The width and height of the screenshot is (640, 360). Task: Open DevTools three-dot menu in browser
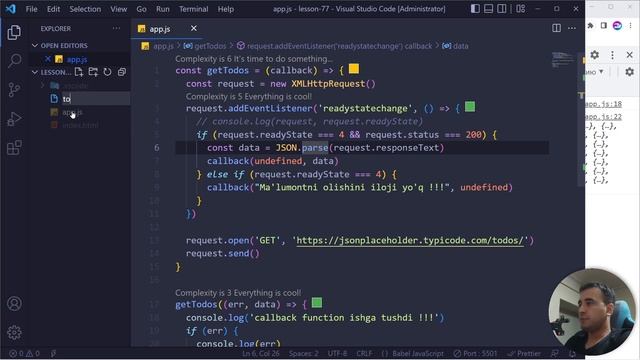click(612, 55)
